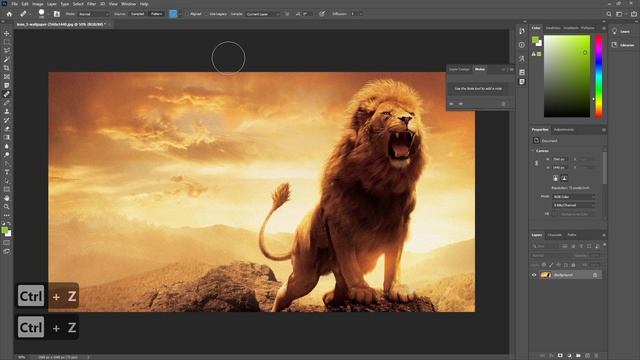Open the search icon at top right

(x=609, y=14)
